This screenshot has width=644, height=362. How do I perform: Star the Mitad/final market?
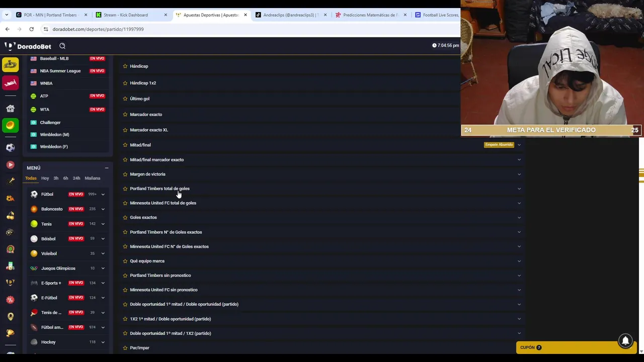125,145
